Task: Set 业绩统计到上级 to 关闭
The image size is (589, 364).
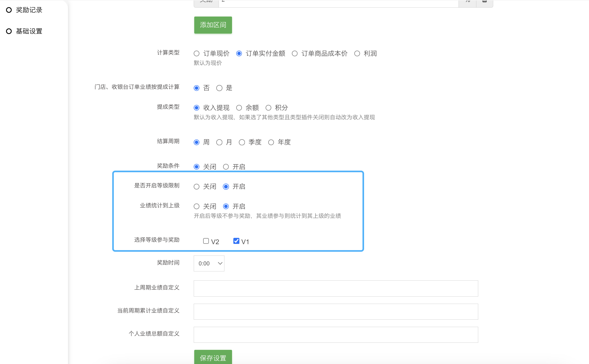Action: (197, 206)
